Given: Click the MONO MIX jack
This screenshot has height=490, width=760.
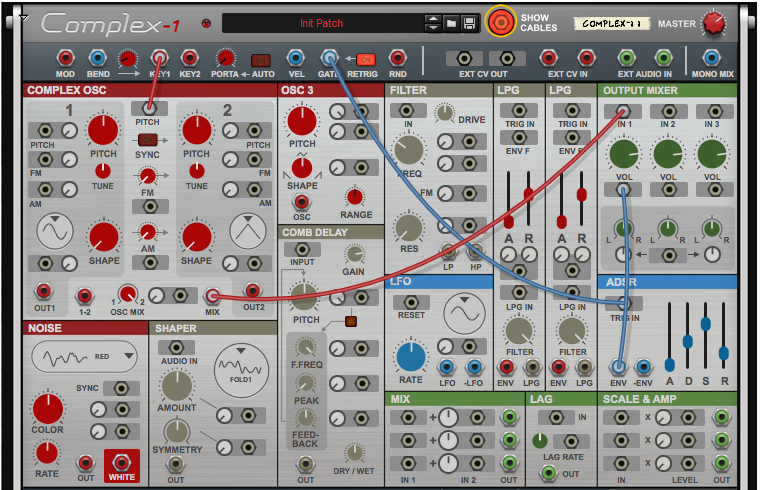Looking at the screenshot, I should click(x=712, y=58).
